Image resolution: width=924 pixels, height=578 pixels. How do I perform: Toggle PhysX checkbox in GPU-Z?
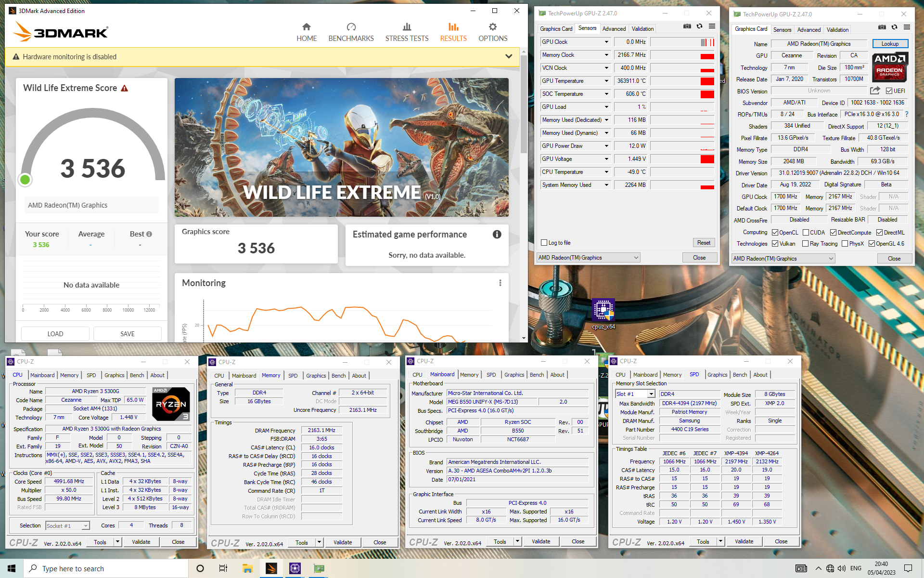pyautogui.click(x=845, y=244)
